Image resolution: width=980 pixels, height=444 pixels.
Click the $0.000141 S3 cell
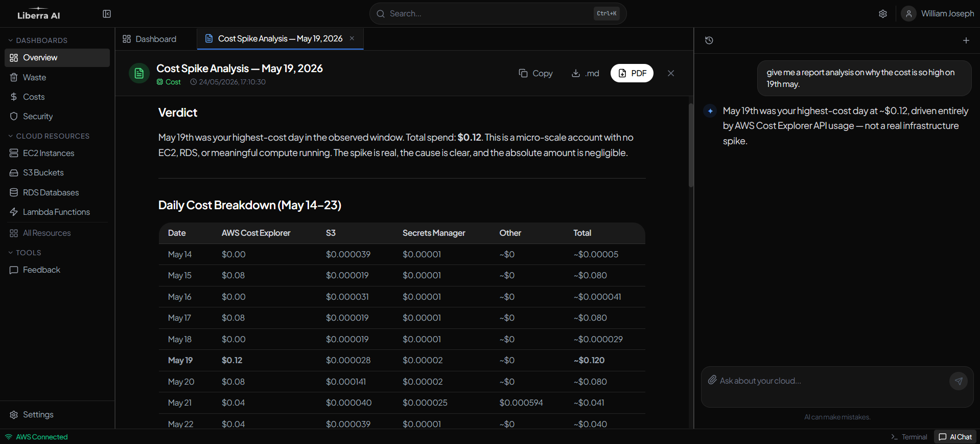[346, 382]
